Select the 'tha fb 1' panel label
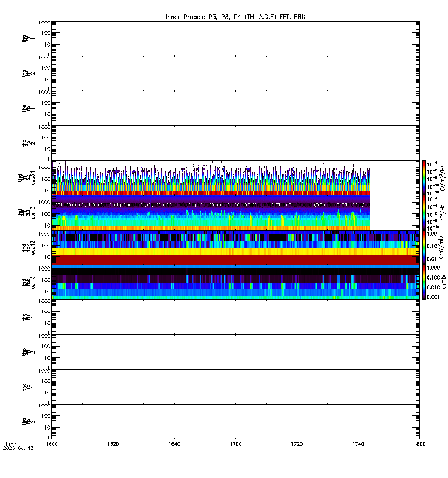The image size is (448, 478). point(28,109)
